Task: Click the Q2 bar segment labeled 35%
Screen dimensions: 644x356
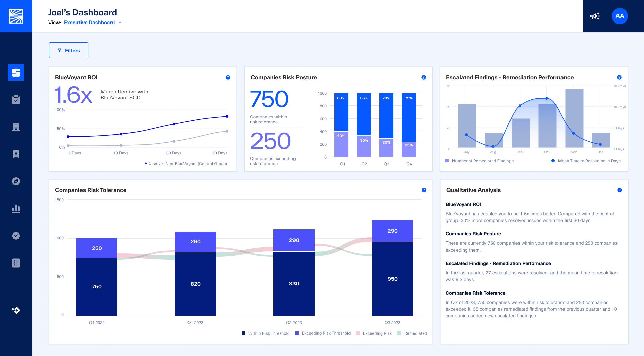Action: 364,146
